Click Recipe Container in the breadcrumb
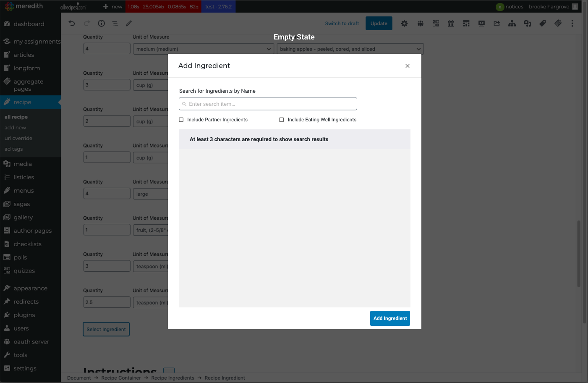588x383 pixels. (x=121, y=378)
